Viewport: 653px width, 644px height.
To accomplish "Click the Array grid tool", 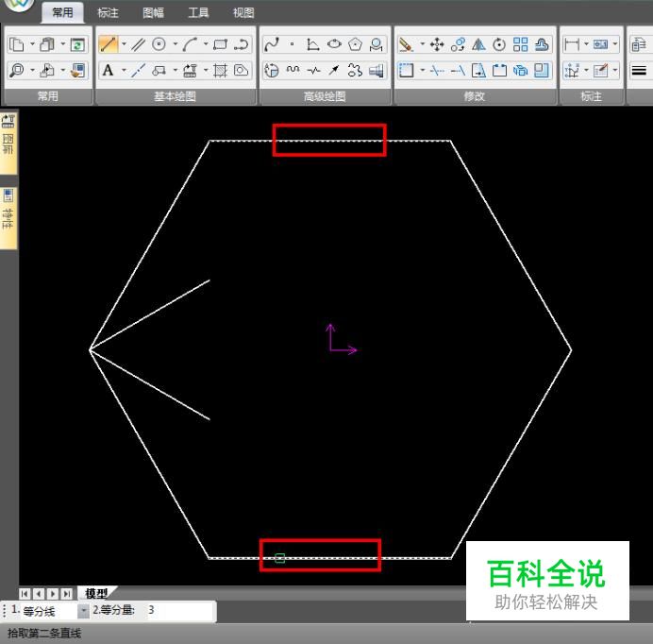I will click(x=520, y=44).
